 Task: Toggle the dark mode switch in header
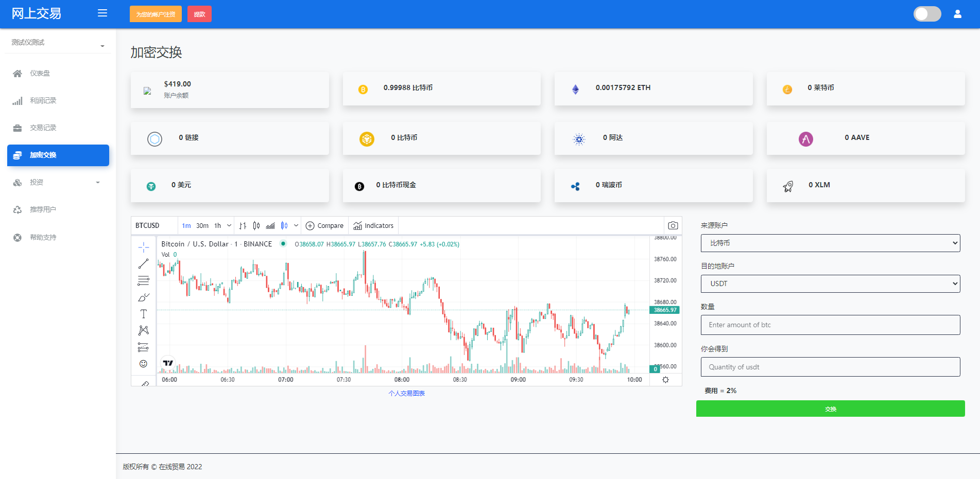point(927,14)
